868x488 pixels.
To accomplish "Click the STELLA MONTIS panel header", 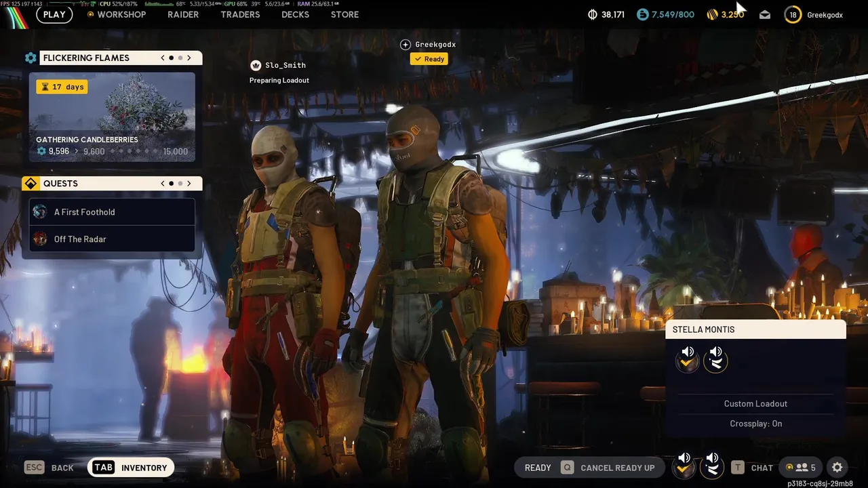I will [755, 329].
